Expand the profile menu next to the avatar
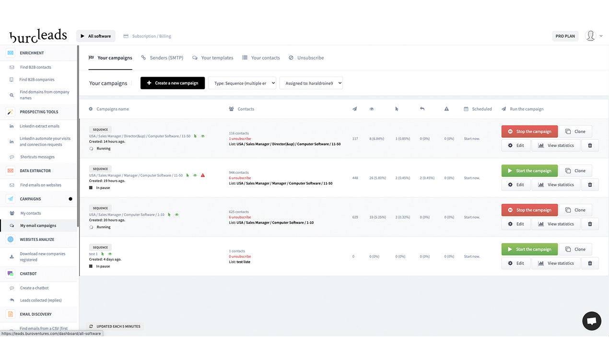Screen dimensions: 609x364 click(600, 36)
